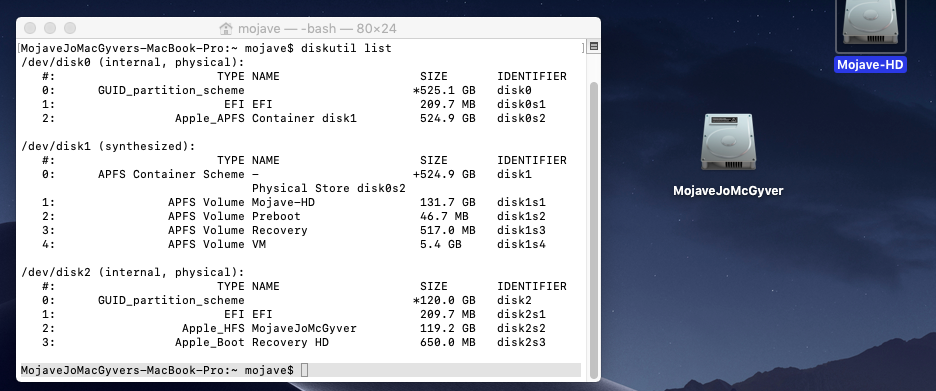Viewport: 936px width, 391px height.
Task: Click the '650.0 MB' size value
Action: 448,342
